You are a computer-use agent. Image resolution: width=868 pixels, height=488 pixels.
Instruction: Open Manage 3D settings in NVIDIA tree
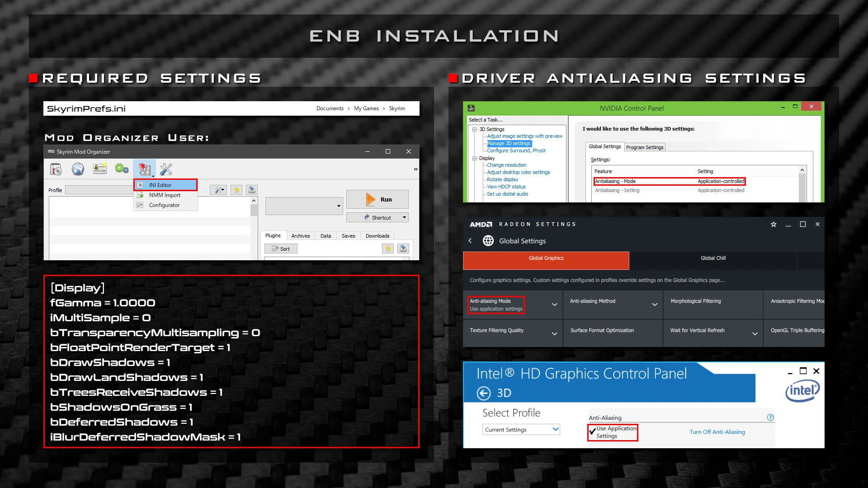point(509,143)
